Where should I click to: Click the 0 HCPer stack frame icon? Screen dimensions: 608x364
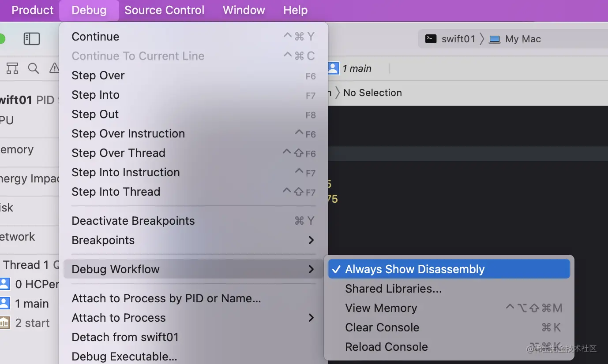(x=4, y=284)
